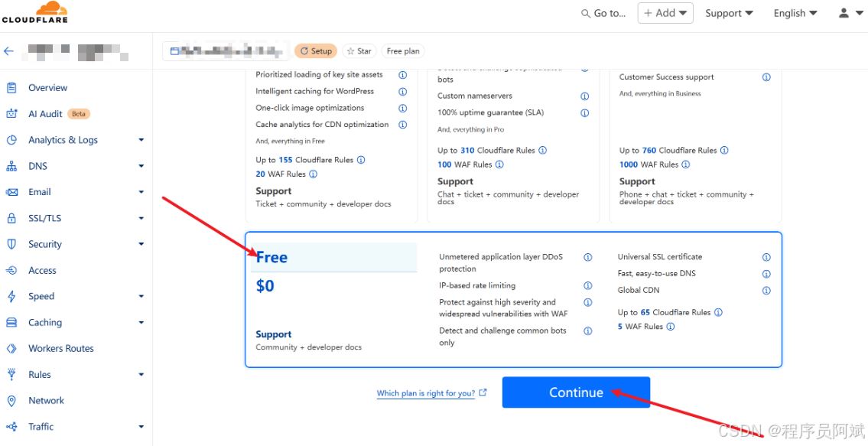Click the Security shield icon
This screenshot has width=868, height=446.
11,244
